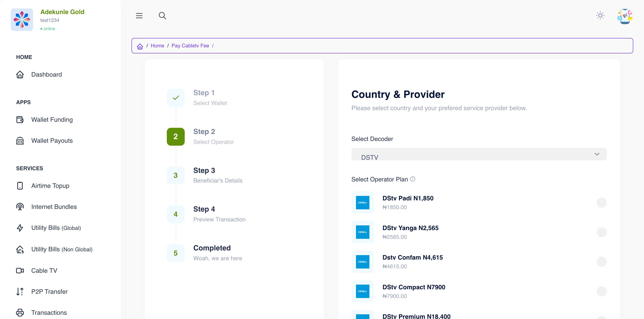Click Home breadcrumb link

[157, 46]
